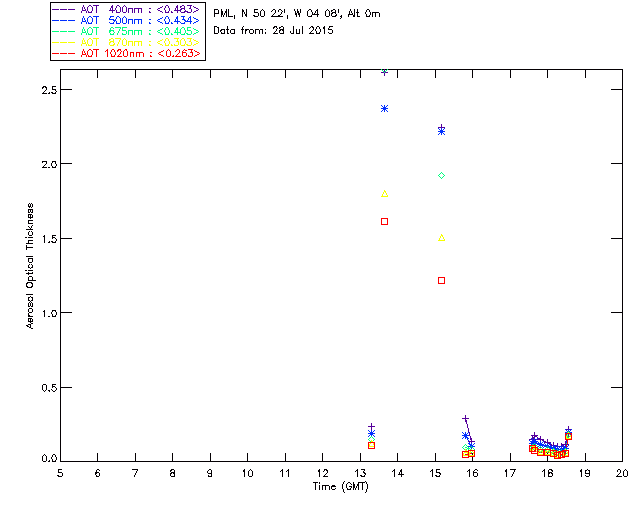Viewport: 640px width, 512px height.
Task: Click the yellow triangle marker near 1.5
Action: click(x=441, y=238)
